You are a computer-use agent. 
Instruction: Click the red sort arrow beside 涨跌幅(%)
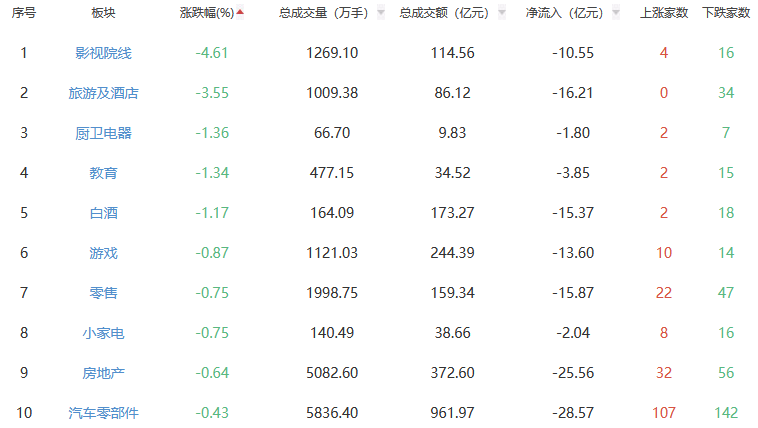(x=240, y=14)
